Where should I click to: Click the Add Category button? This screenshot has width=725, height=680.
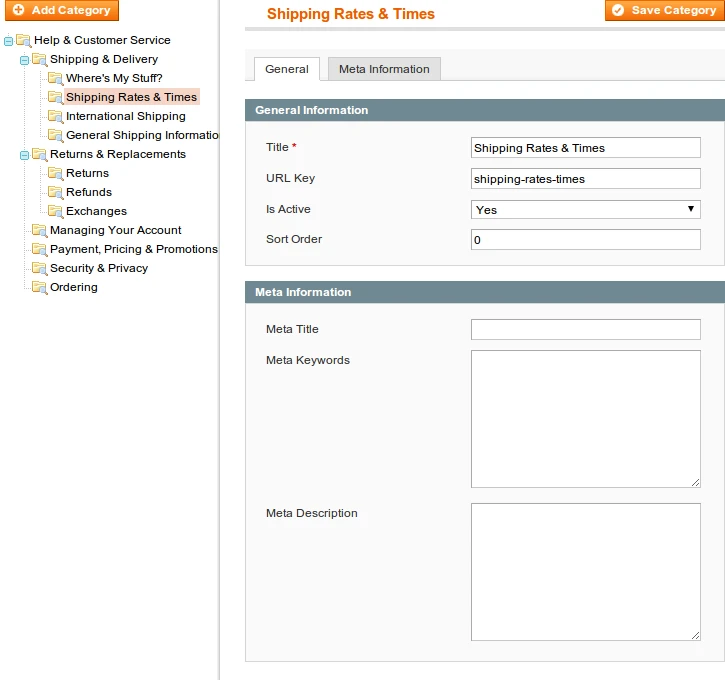tap(60, 10)
